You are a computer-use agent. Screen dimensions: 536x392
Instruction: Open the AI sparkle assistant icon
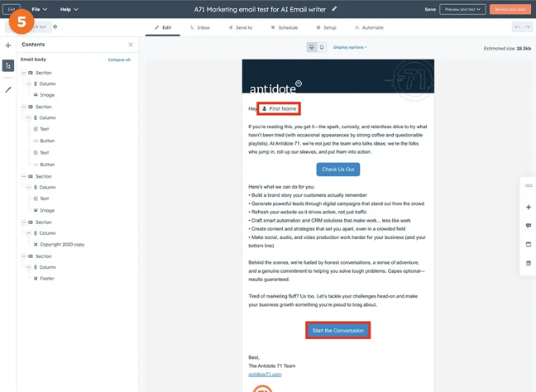pos(529,207)
